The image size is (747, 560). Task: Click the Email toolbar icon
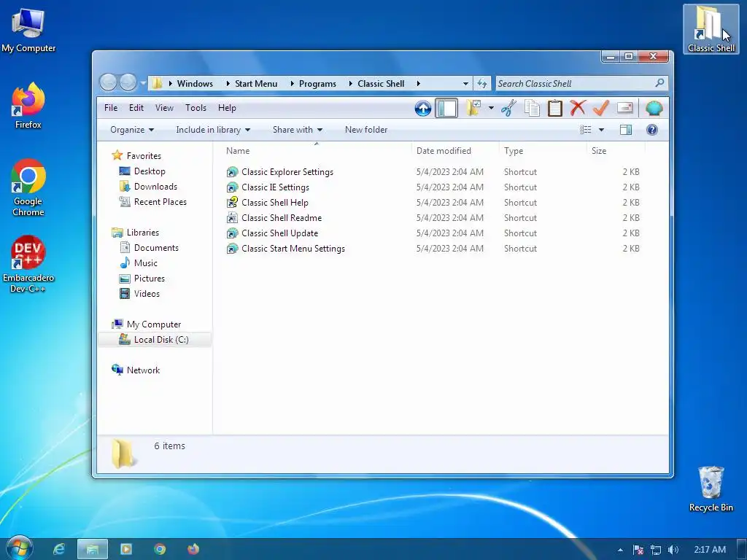pos(624,108)
